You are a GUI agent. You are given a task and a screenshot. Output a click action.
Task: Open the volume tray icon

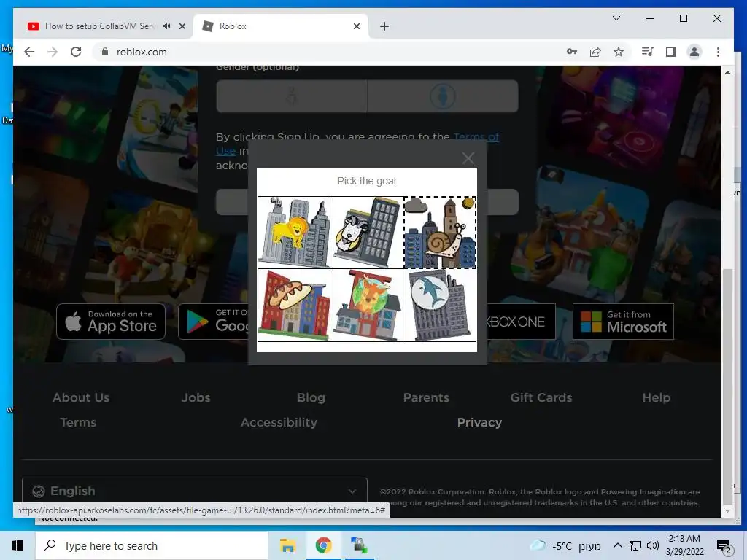click(653, 545)
